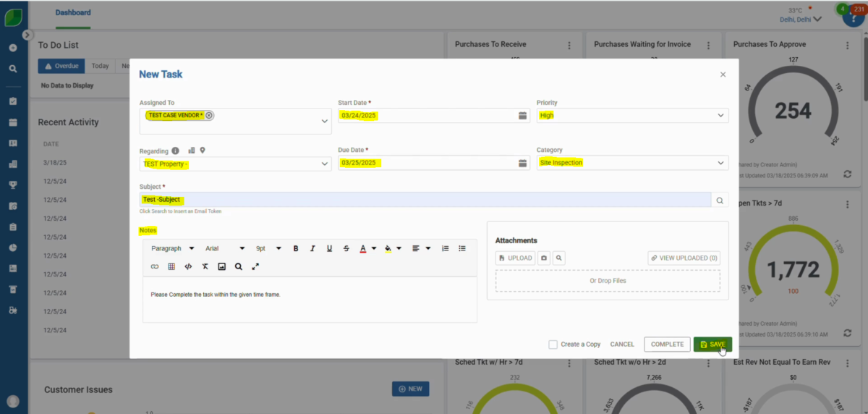Insert a link in the Notes editor
This screenshot has height=414, width=868.
tap(155, 266)
